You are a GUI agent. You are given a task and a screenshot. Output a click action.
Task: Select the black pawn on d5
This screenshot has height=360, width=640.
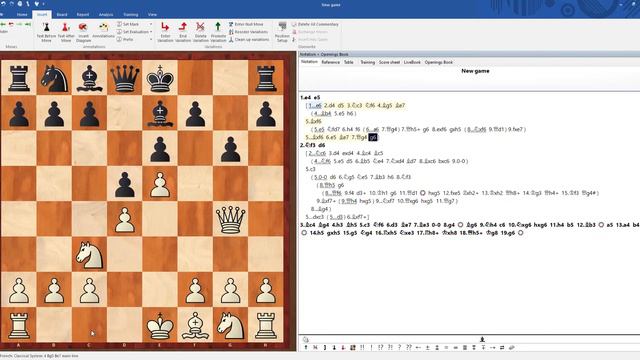125,184
